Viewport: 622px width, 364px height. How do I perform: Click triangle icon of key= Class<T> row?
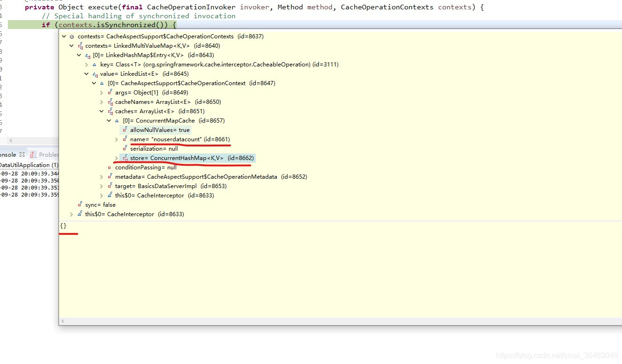click(x=95, y=65)
